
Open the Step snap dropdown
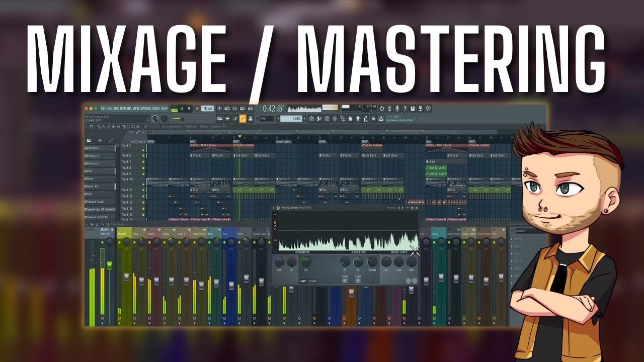click(266, 119)
